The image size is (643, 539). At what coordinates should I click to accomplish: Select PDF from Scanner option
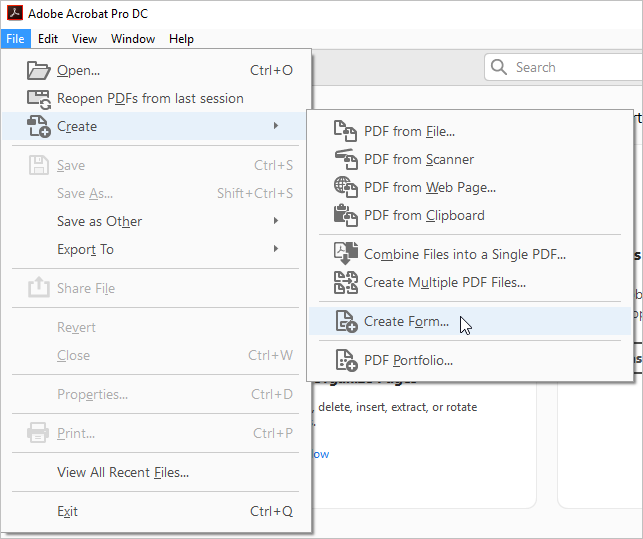click(470, 159)
